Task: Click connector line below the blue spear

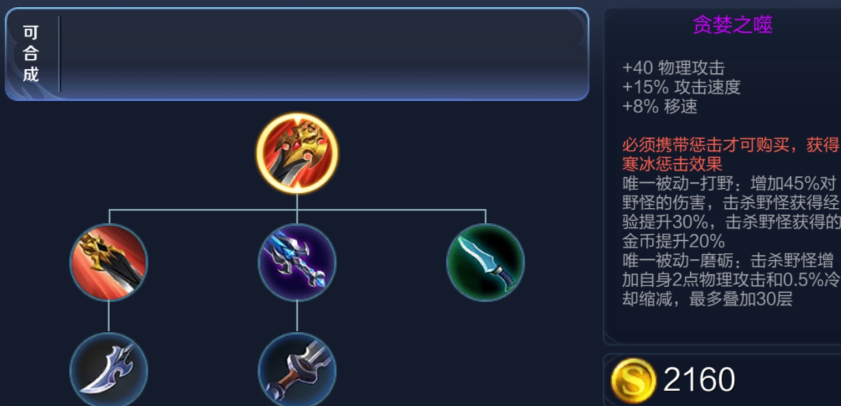Action: tap(297, 316)
